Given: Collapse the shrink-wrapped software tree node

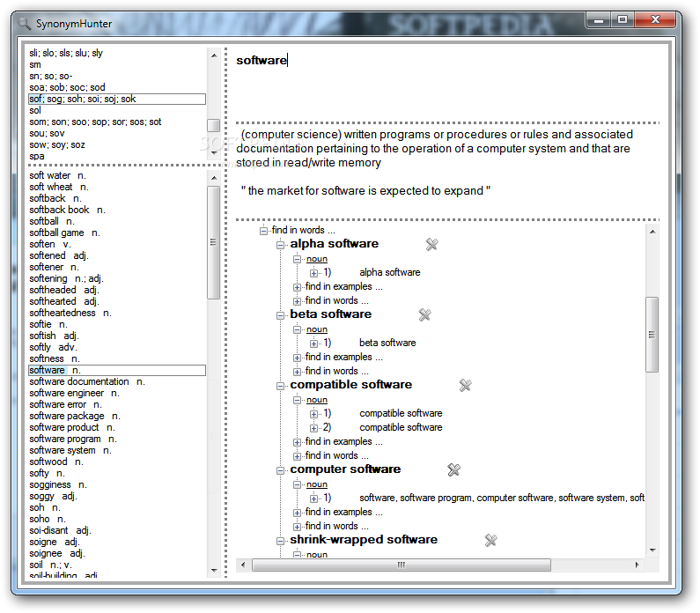Looking at the screenshot, I should (280, 541).
